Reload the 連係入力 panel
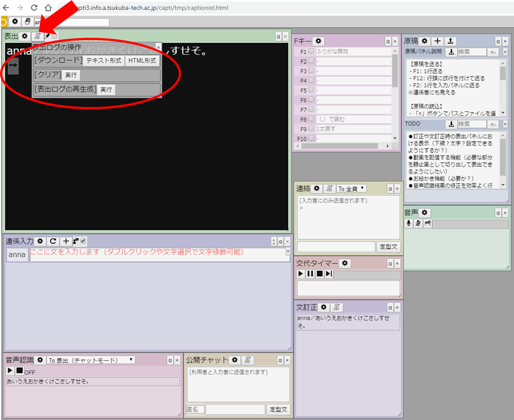Image resolution: width=514 pixels, height=420 pixels. click(x=53, y=242)
